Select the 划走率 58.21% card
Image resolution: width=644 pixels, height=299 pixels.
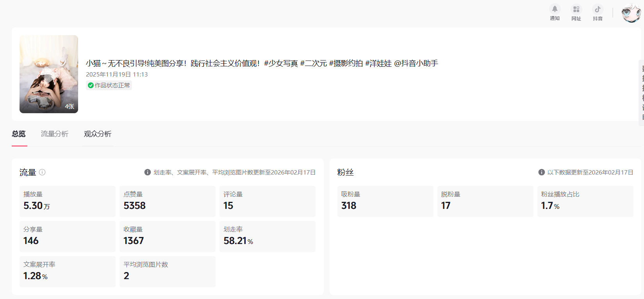click(x=268, y=237)
